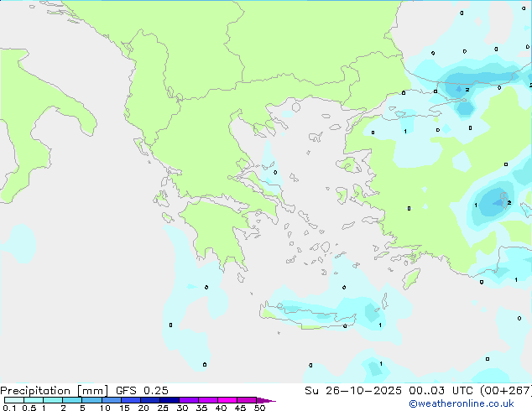This screenshot has height=411, width=532.
Task: Select the 30–35 mm purple legend swatch
Action: coord(189,400)
